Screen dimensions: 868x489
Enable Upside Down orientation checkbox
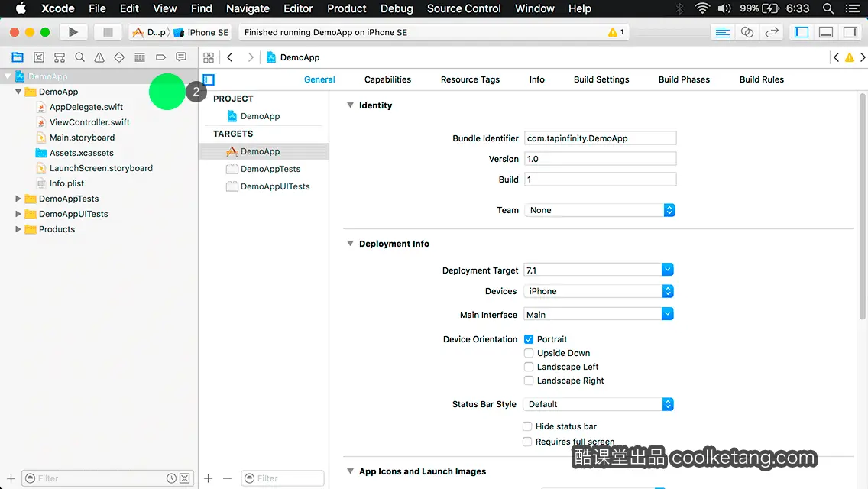[529, 353]
